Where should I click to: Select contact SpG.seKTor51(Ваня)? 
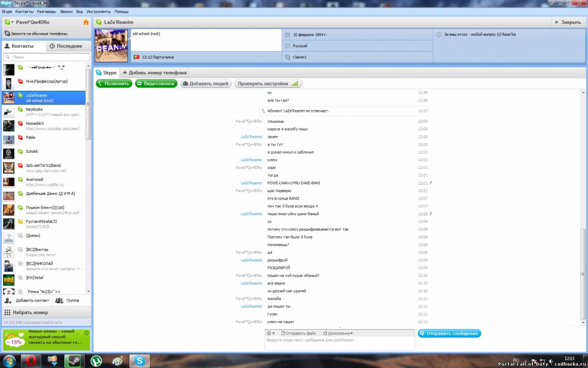[x=44, y=168]
